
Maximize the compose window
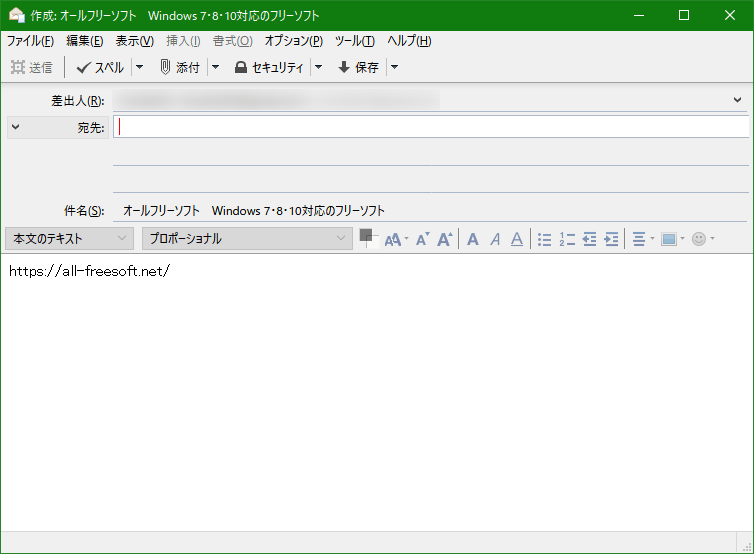point(684,15)
